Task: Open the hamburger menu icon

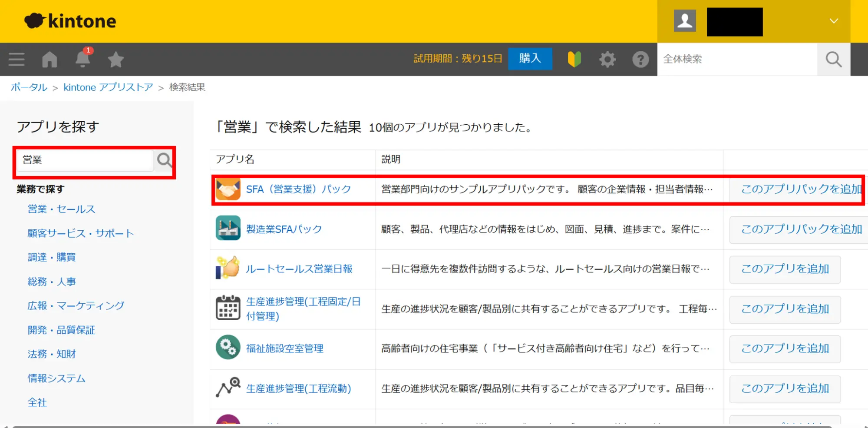Action: coord(17,59)
